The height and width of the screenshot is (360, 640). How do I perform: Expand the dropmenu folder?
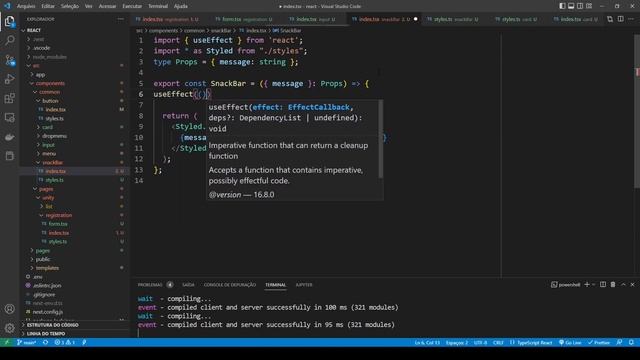(x=38, y=136)
